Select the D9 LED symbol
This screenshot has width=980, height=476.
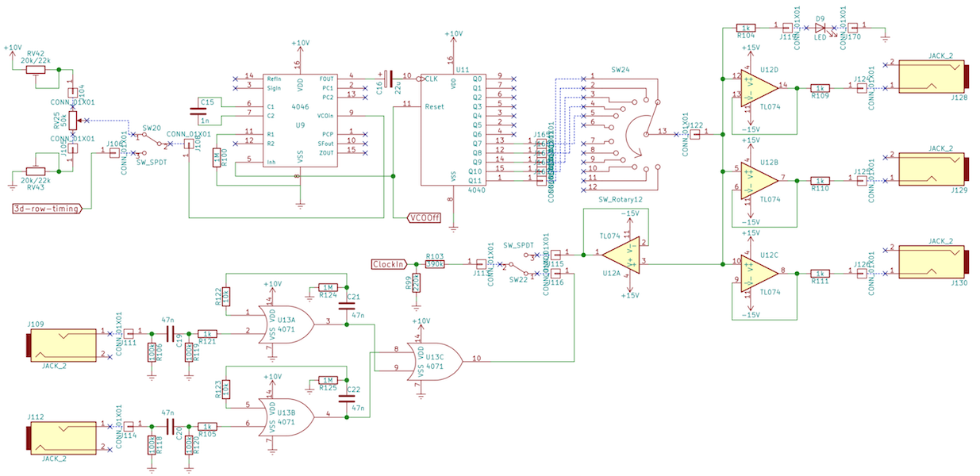click(821, 29)
